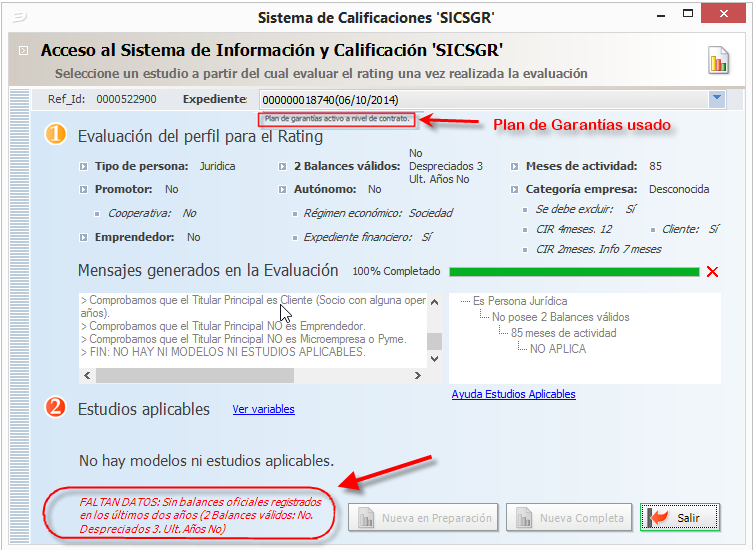This screenshot has width=754, height=550.
Task: Click the messages list left scroll arrow
Action: click(87, 375)
